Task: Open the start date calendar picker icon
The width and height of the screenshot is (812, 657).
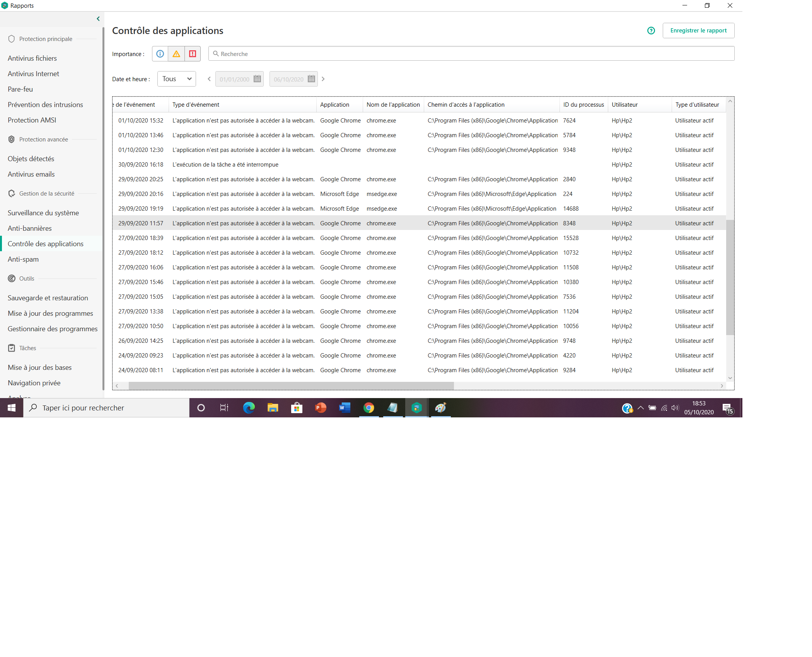Action: click(x=257, y=79)
